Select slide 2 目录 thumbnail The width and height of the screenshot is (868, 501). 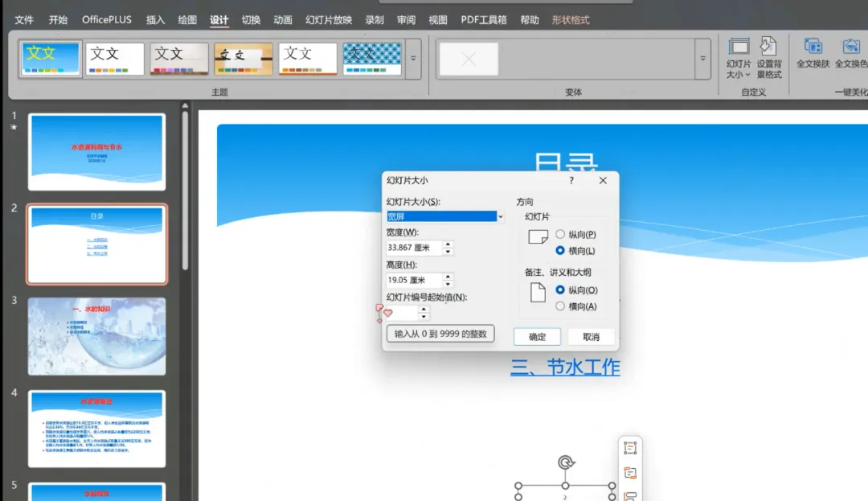tap(97, 244)
